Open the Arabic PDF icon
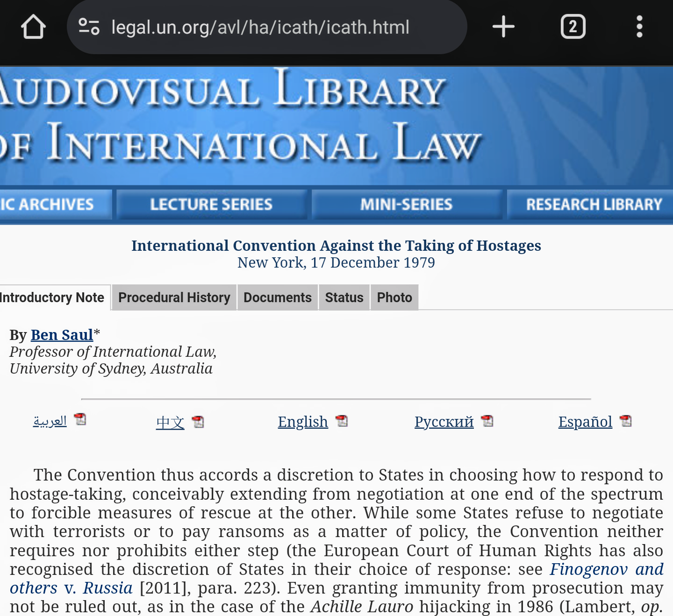This screenshot has height=616, width=673. point(80,419)
